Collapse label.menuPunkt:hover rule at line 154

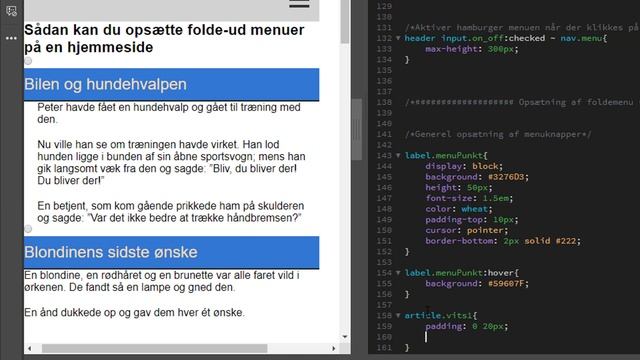[398, 273]
